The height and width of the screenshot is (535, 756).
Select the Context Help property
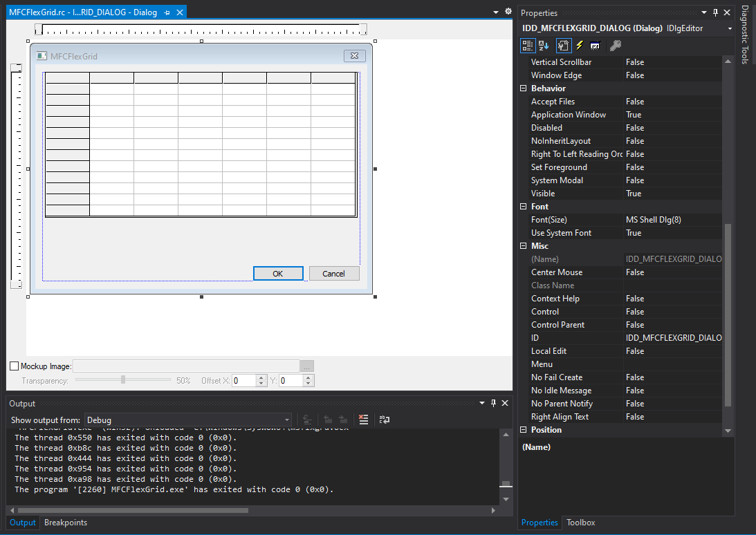coord(620,299)
